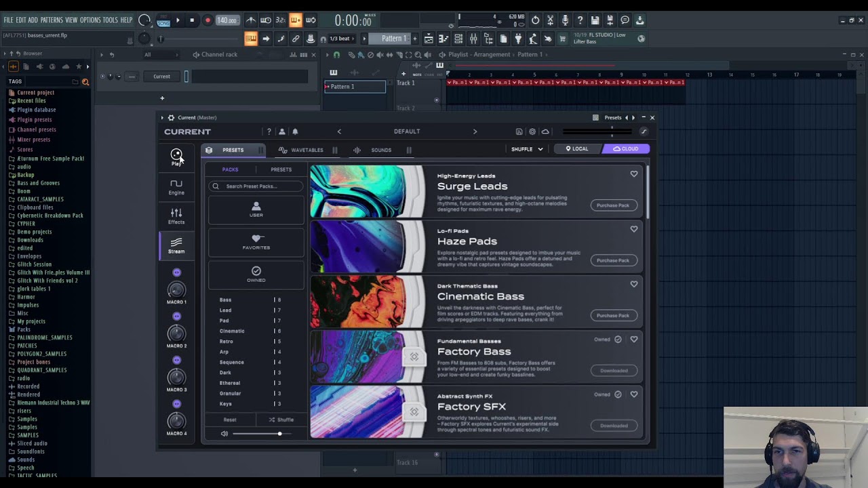Image resolution: width=868 pixels, height=488 pixels.
Task: Open the Engine page in Current sidebar
Action: pyautogui.click(x=176, y=186)
